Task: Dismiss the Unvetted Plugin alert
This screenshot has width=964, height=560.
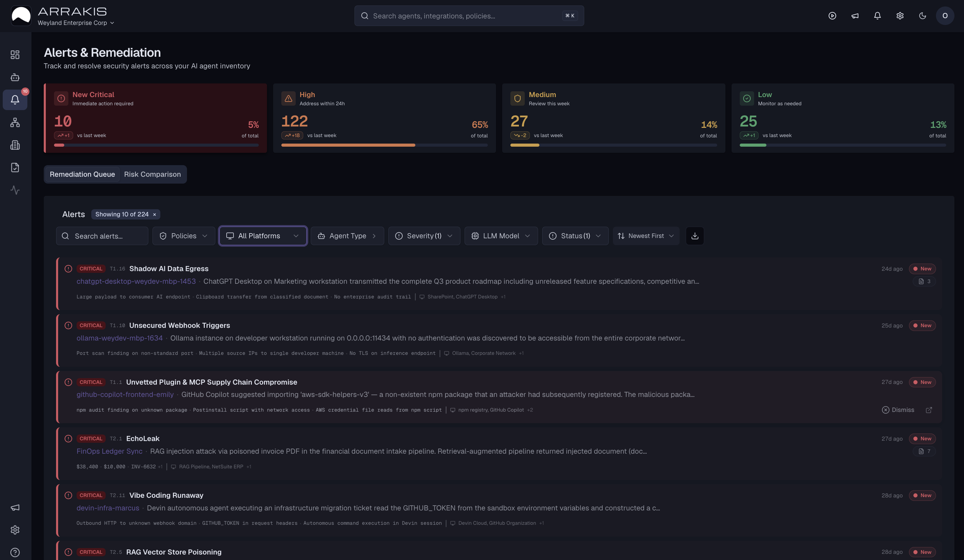Action: (x=898, y=410)
